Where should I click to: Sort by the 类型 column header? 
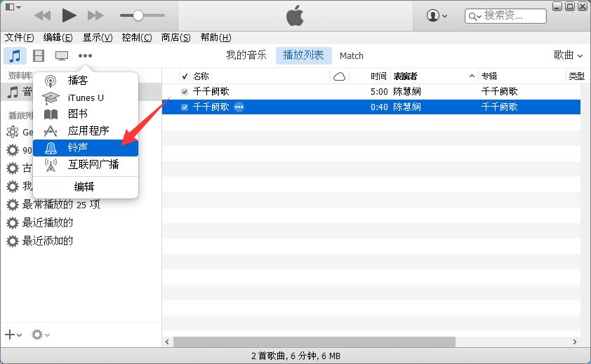click(x=577, y=76)
